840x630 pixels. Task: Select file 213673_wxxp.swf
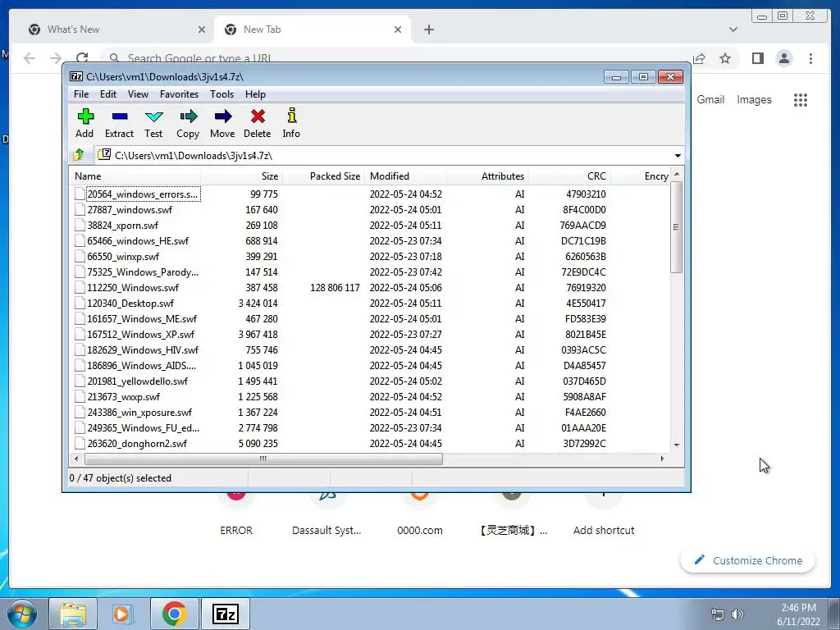(x=124, y=397)
